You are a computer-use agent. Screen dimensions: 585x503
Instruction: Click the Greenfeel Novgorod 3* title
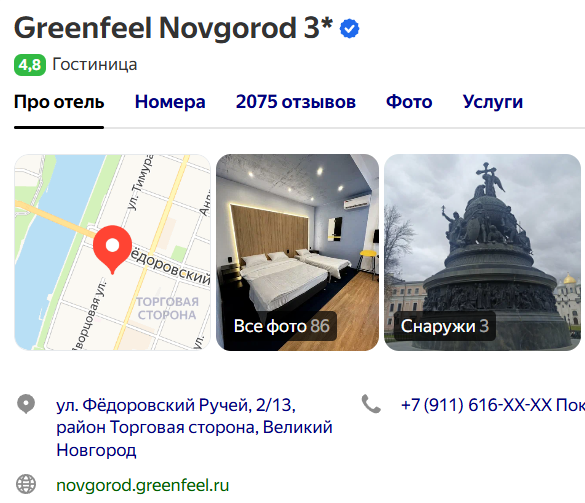[x=173, y=28]
